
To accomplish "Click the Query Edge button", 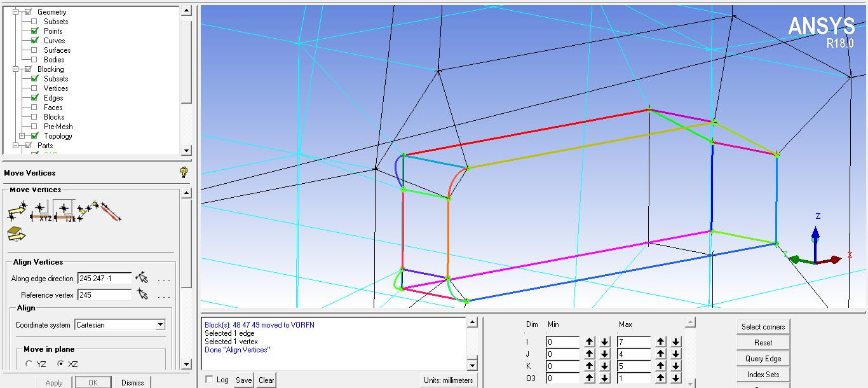I will [763, 358].
